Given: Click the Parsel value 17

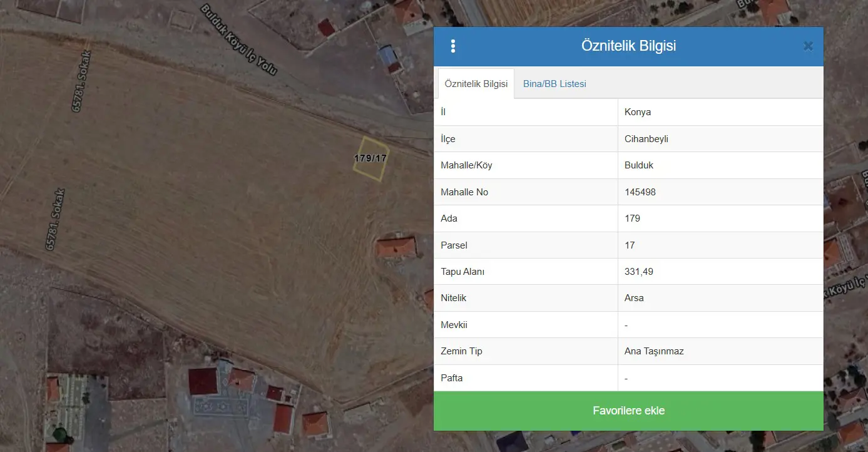Looking at the screenshot, I should tap(630, 245).
